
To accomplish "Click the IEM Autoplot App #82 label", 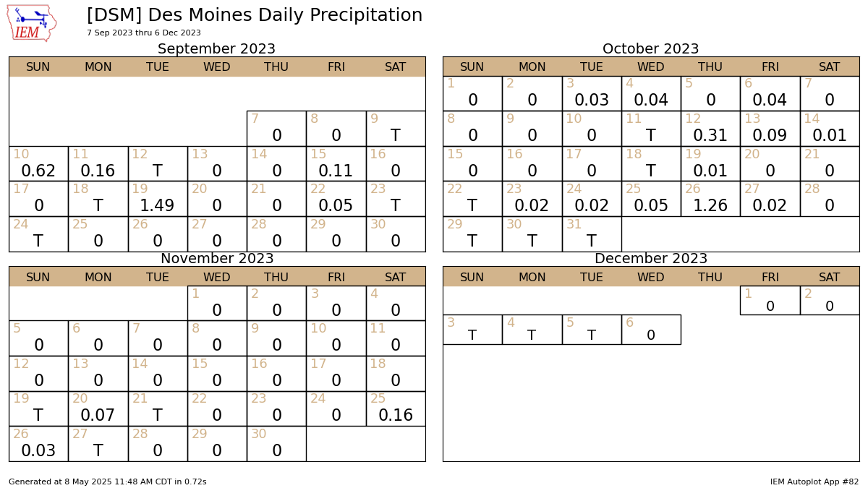I will pos(814,481).
